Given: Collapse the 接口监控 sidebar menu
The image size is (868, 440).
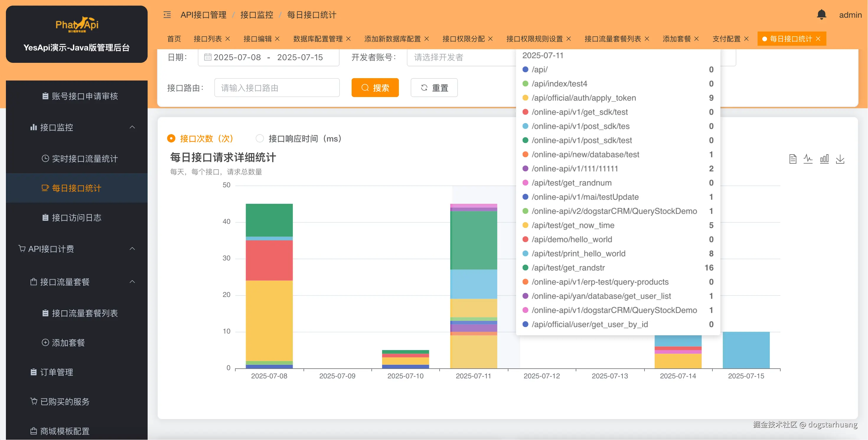Looking at the screenshot, I should tap(132, 127).
